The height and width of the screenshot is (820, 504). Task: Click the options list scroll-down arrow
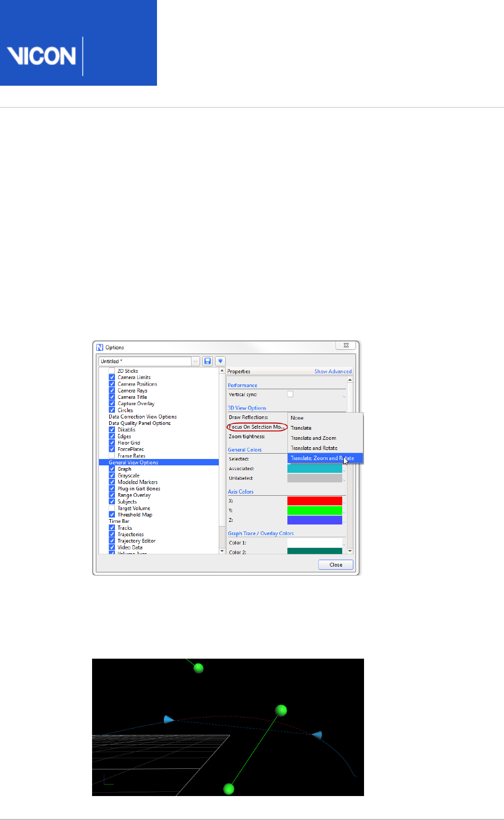[x=222, y=551]
